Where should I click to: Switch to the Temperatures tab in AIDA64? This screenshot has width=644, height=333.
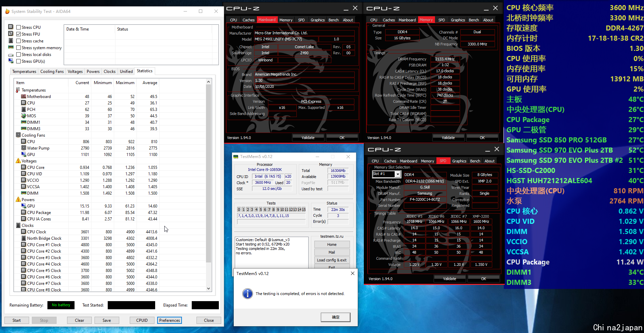[x=24, y=71]
